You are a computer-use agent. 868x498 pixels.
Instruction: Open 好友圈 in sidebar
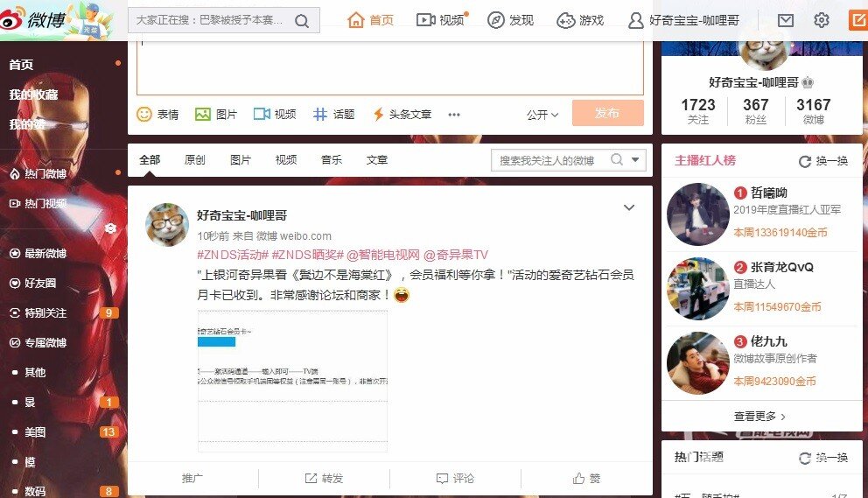[33, 283]
